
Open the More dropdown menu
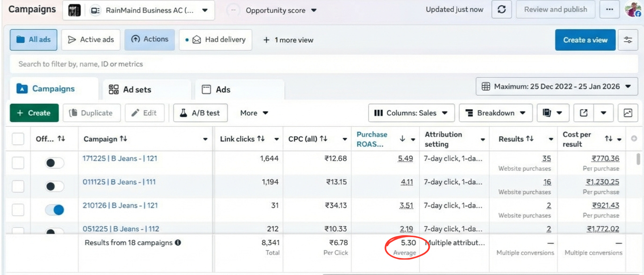pyautogui.click(x=254, y=113)
